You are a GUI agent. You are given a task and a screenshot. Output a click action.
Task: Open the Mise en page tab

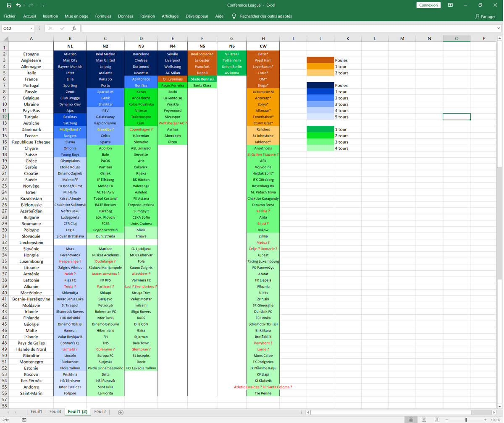pyautogui.click(x=76, y=16)
